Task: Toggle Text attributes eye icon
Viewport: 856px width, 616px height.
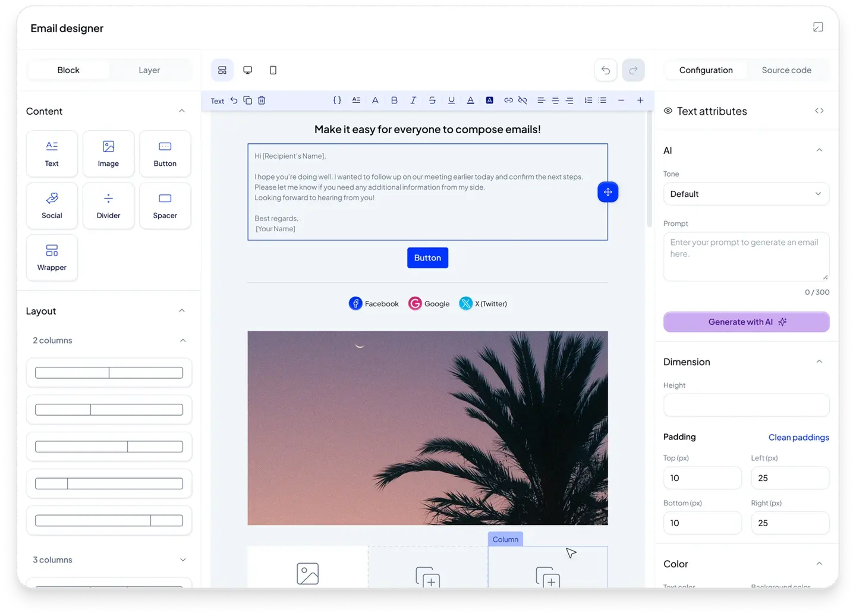Action: coord(668,111)
